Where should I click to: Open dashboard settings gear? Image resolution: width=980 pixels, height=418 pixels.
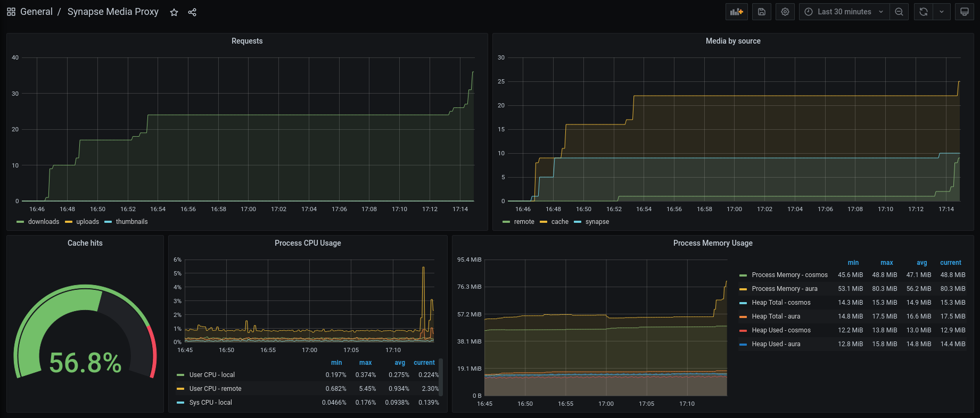coord(785,12)
